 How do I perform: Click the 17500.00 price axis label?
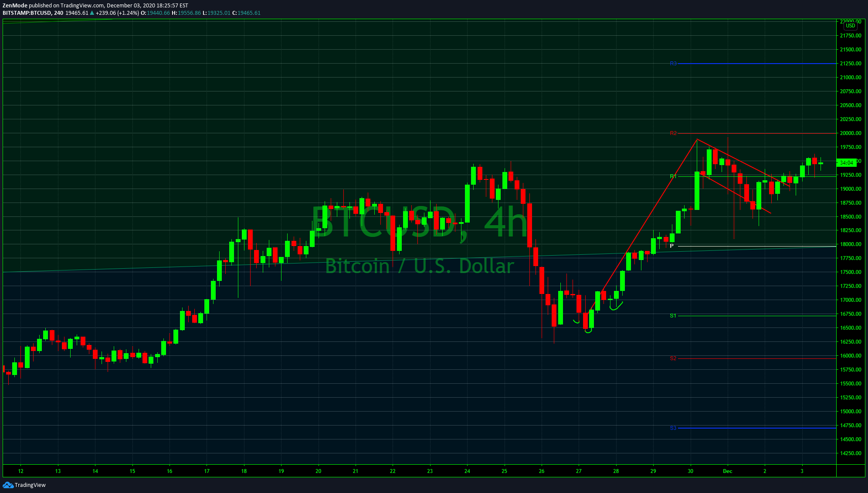851,272
